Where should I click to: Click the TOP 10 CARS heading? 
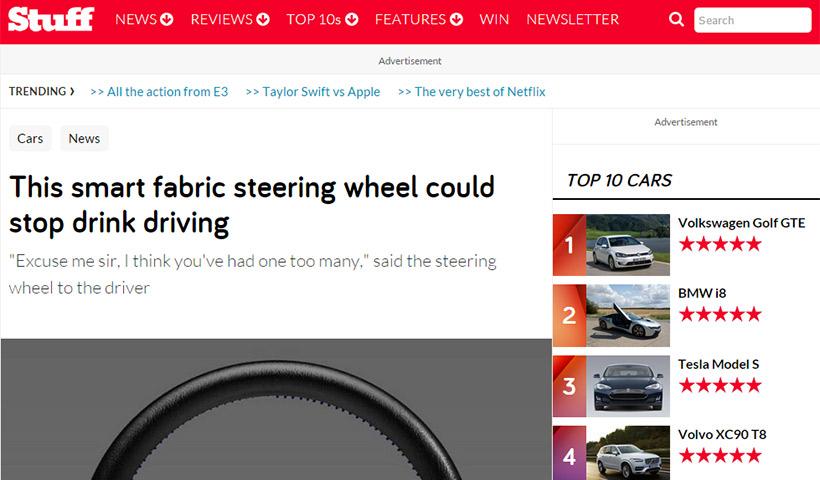pyautogui.click(x=619, y=180)
